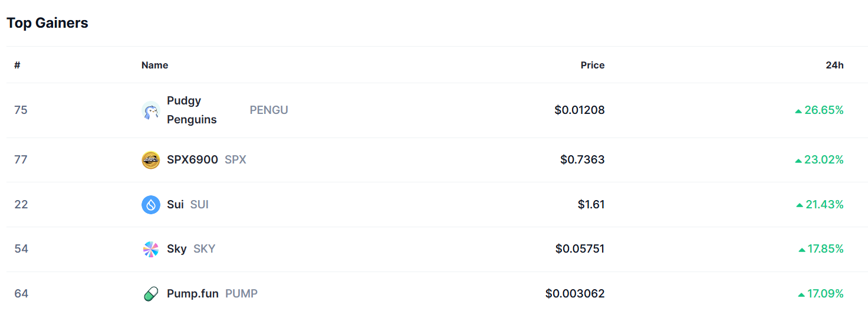The width and height of the screenshot is (868, 314).
Task: Click the $0.7363 SPX price
Action: (582, 159)
